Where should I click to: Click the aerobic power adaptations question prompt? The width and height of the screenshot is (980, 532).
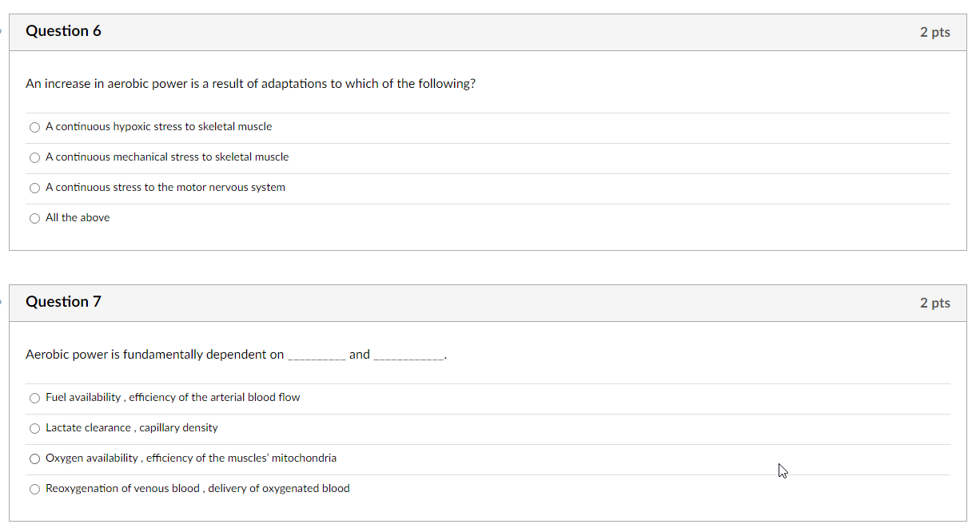click(250, 84)
